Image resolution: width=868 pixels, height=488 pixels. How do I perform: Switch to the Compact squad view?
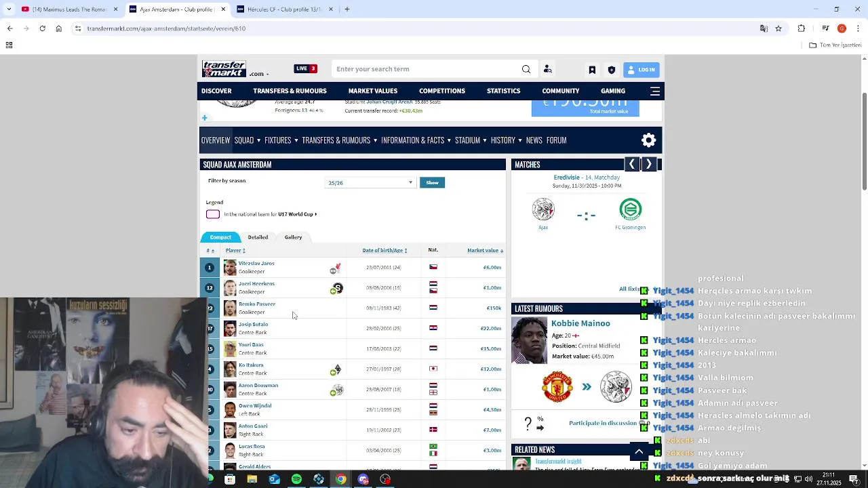click(220, 237)
